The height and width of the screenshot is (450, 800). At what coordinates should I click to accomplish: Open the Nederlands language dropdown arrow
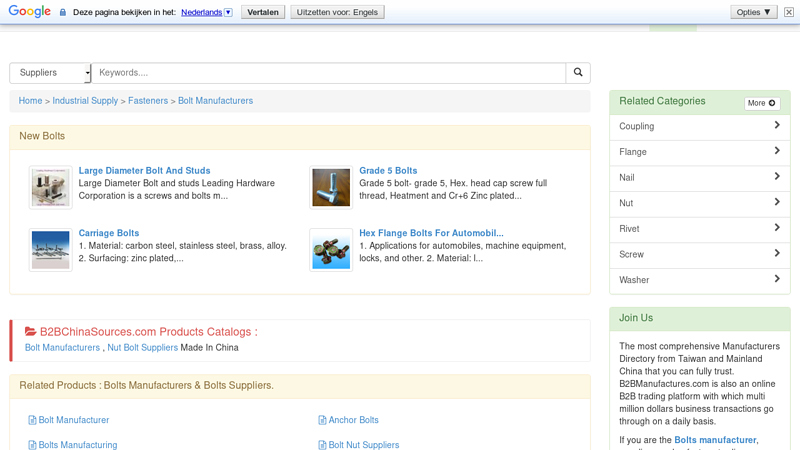228,12
